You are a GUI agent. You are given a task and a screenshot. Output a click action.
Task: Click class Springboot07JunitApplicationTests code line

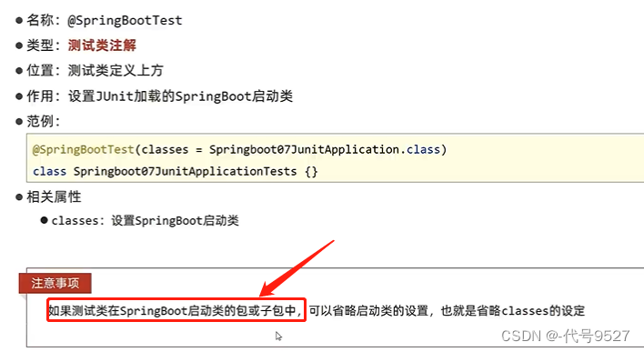(x=176, y=171)
